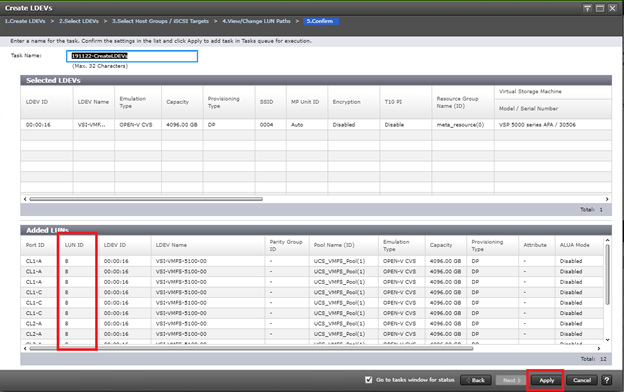Click the disabled Next button
This screenshot has height=392, width=624.
511,380
